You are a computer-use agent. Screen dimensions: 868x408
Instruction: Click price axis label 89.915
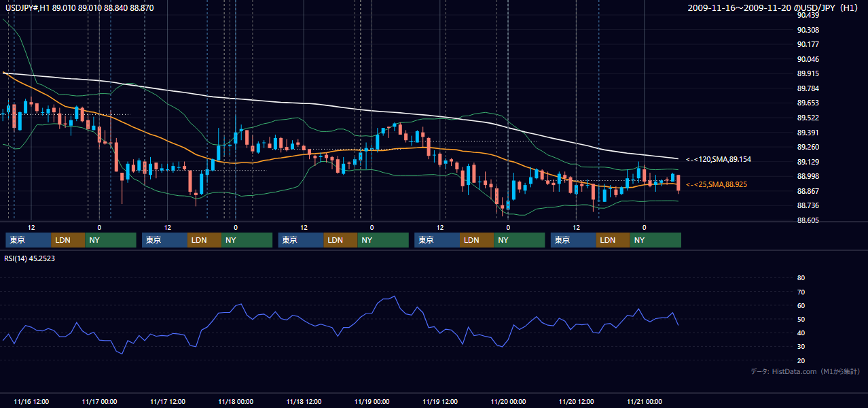[808, 74]
